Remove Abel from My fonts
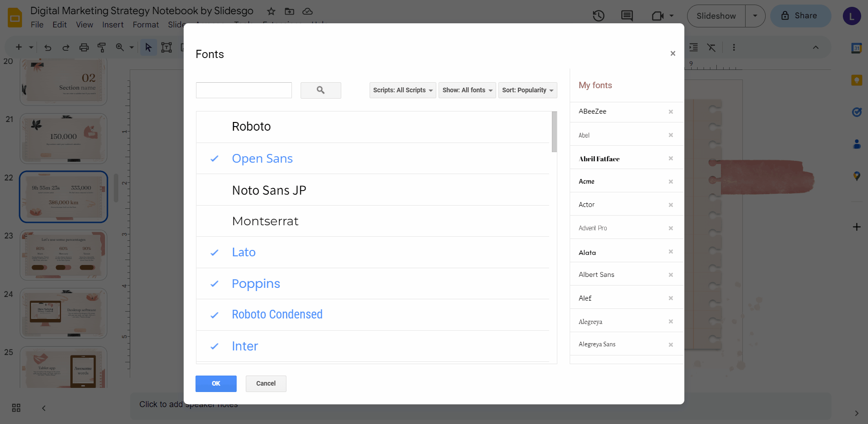 [671, 135]
